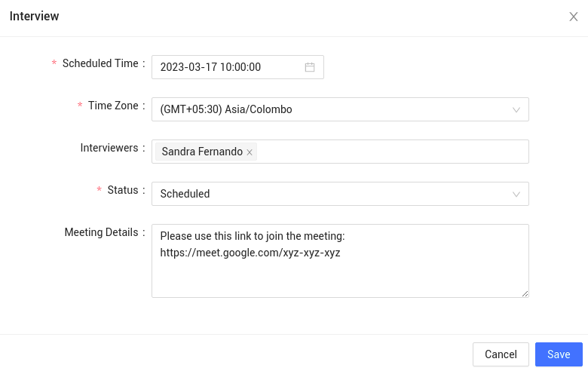
Task: Click the meet.google.com URL in Meeting Details
Action: pos(250,253)
